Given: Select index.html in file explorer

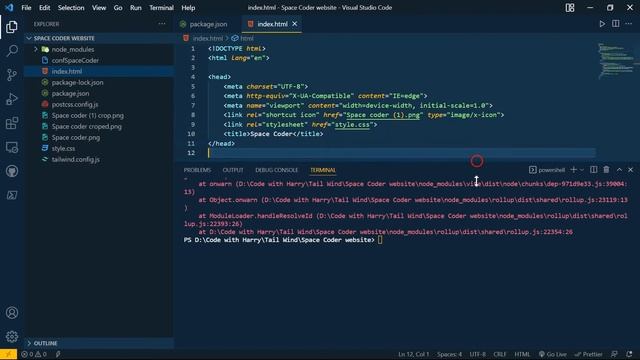Looking at the screenshot, I should (x=67, y=71).
